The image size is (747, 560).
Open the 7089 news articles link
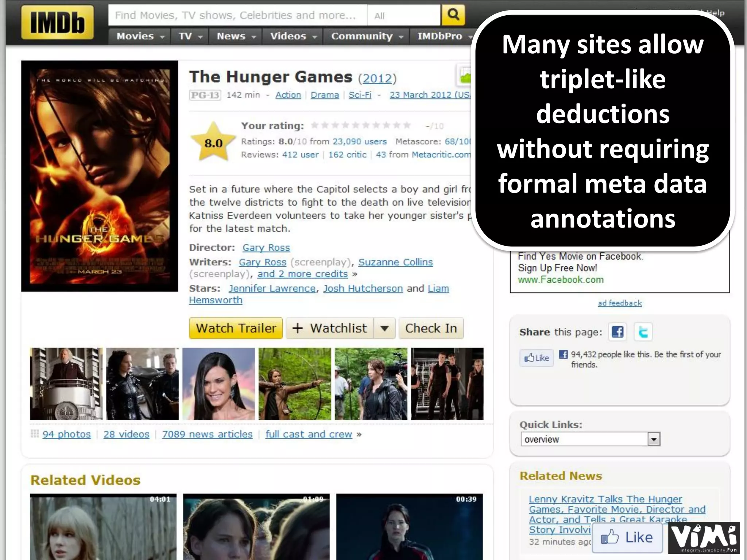pyautogui.click(x=207, y=434)
